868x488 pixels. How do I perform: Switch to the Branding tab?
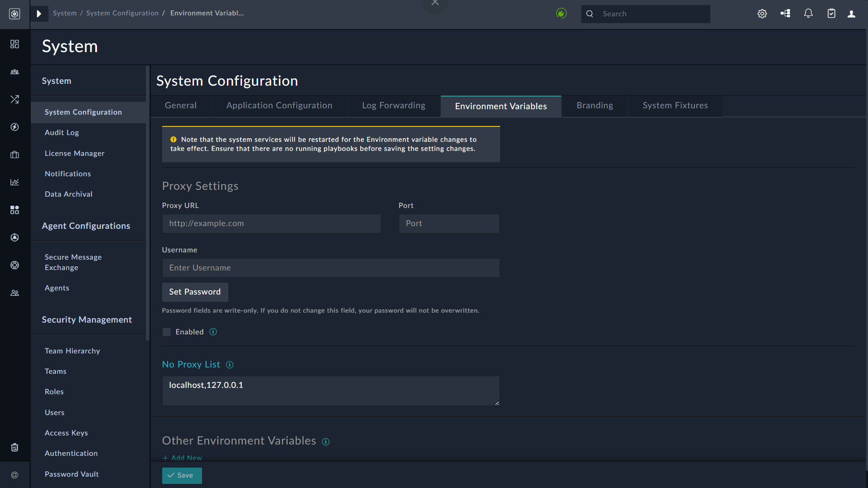pos(594,106)
